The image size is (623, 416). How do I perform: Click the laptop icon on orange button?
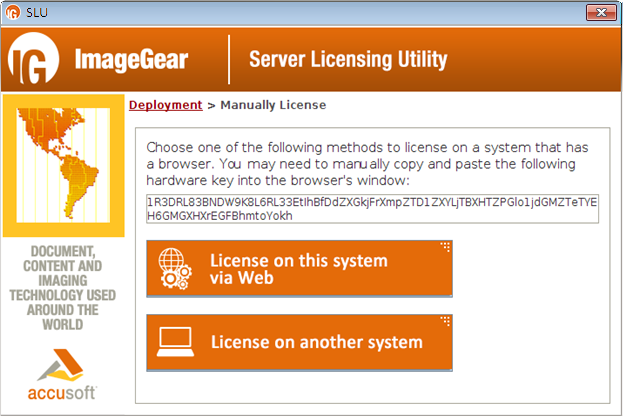point(175,342)
